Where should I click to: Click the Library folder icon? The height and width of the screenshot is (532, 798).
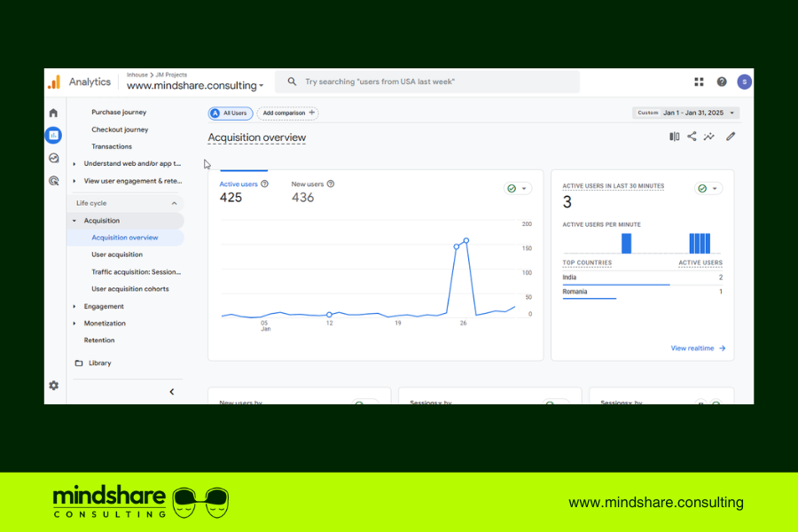pos(79,363)
